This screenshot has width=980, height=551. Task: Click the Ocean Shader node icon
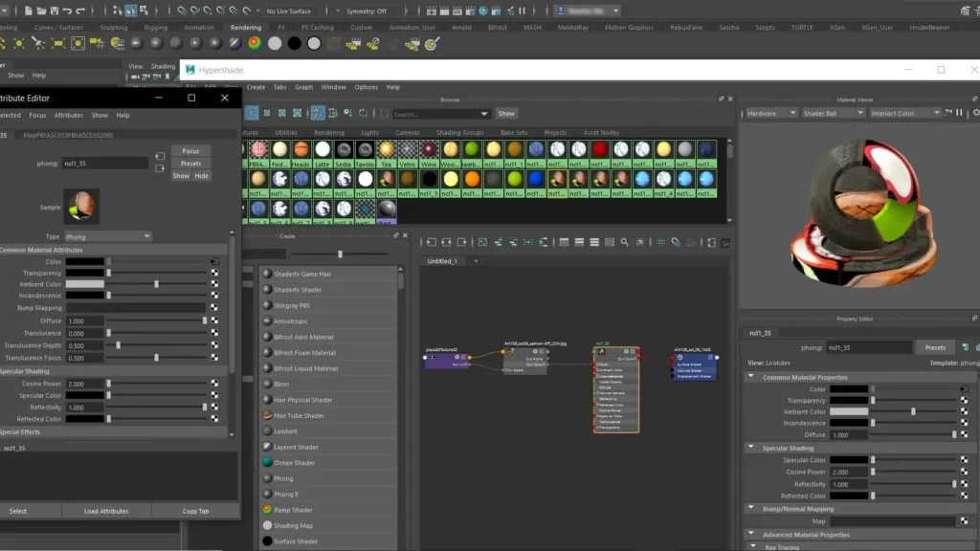tap(267, 462)
